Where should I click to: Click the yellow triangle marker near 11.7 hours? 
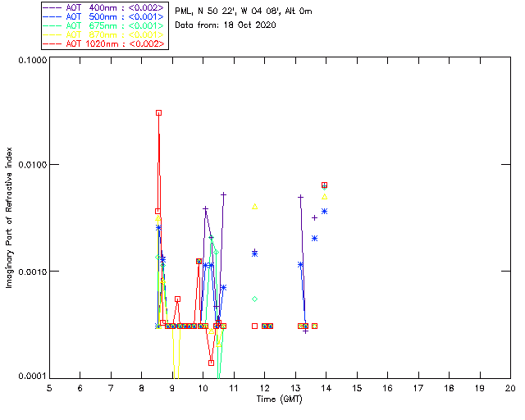(x=255, y=207)
